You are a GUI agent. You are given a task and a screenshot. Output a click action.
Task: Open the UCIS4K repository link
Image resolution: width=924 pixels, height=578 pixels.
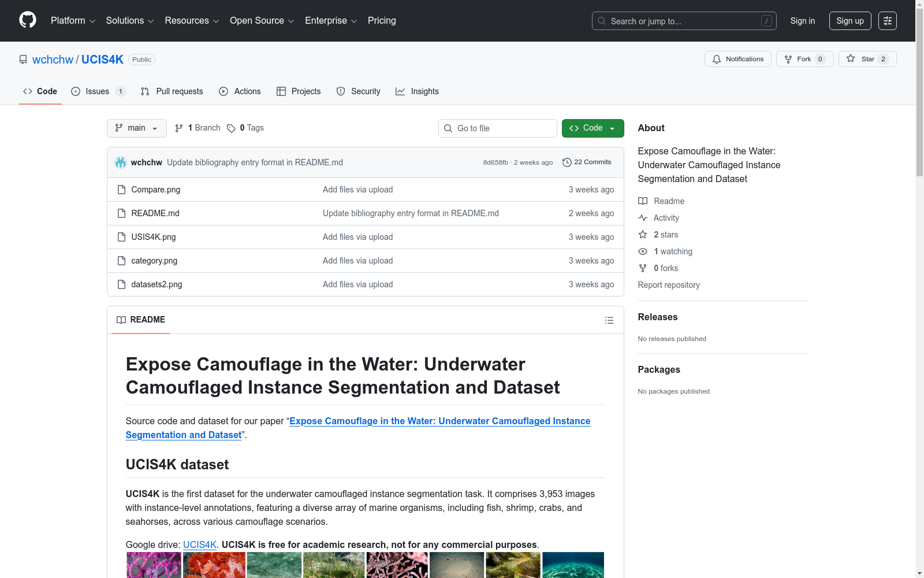tap(102, 60)
